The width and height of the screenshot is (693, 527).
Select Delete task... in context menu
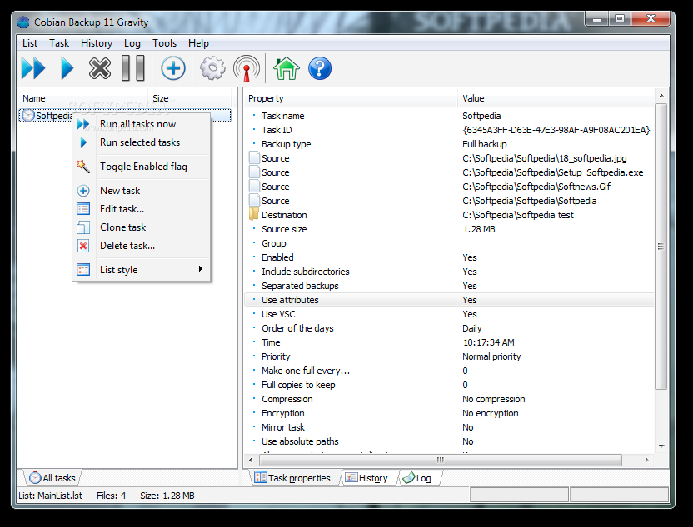142,246
